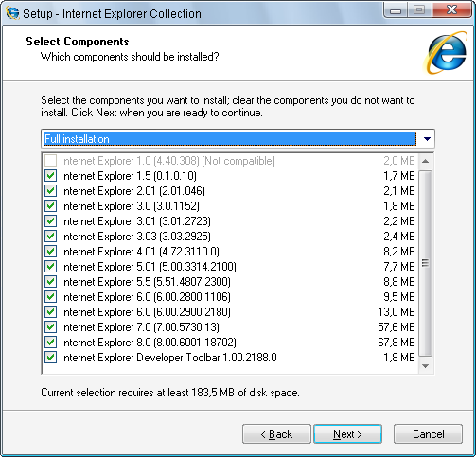The height and width of the screenshot is (457, 476).
Task: Click the component list scroll down arrow
Action: (x=425, y=366)
